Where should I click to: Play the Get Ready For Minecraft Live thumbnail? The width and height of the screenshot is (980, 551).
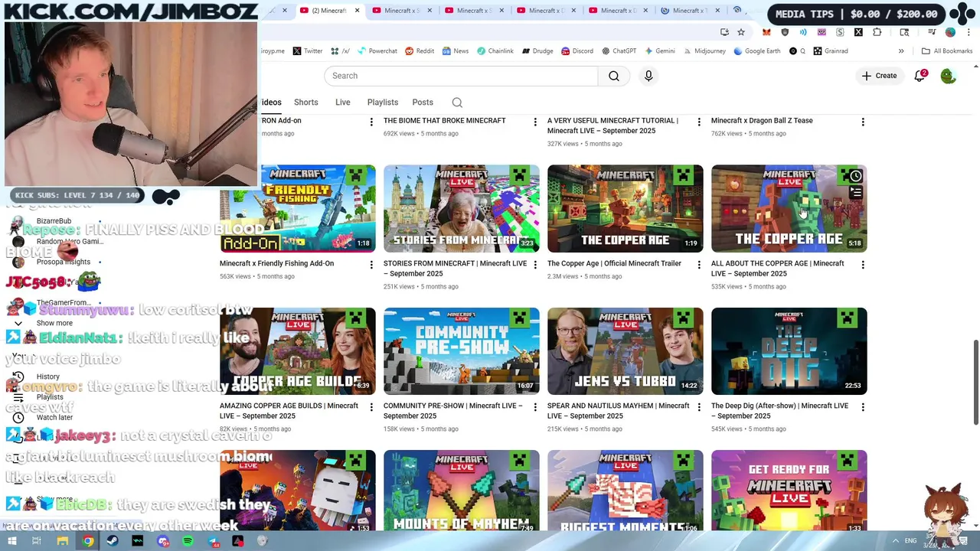pos(789,491)
